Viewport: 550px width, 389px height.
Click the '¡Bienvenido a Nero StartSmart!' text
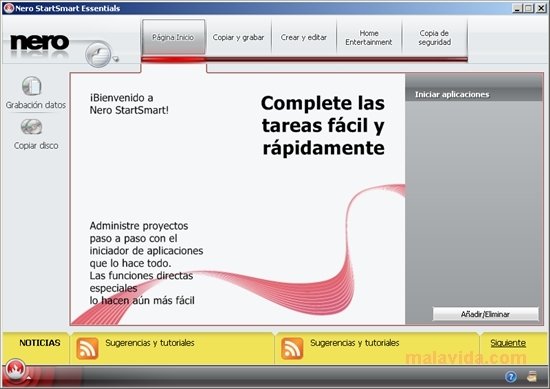pyautogui.click(x=129, y=104)
